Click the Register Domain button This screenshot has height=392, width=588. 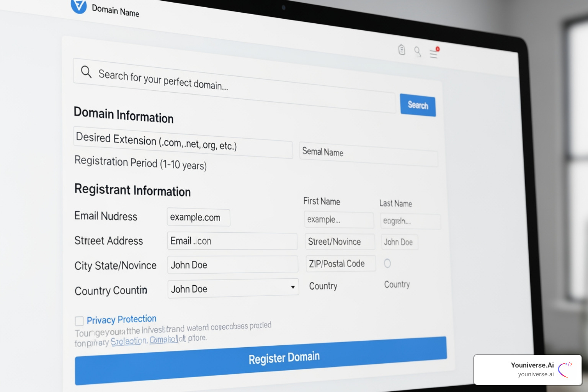(x=261, y=361)
